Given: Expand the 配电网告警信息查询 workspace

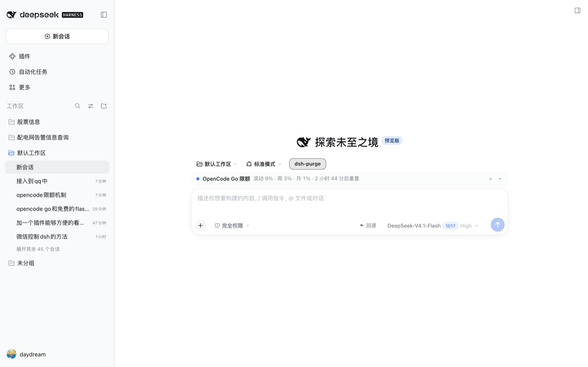Looking at the screenshot, I should click(x=57, y=137).
